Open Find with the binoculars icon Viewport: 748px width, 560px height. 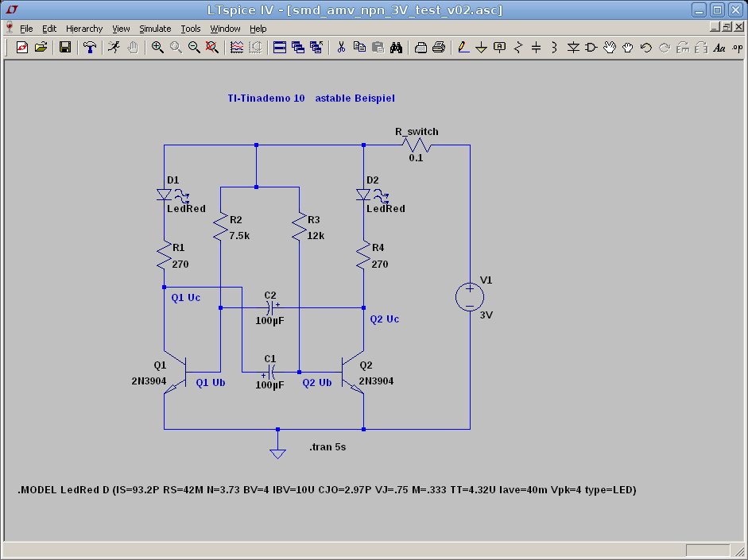tap(396, 47)
